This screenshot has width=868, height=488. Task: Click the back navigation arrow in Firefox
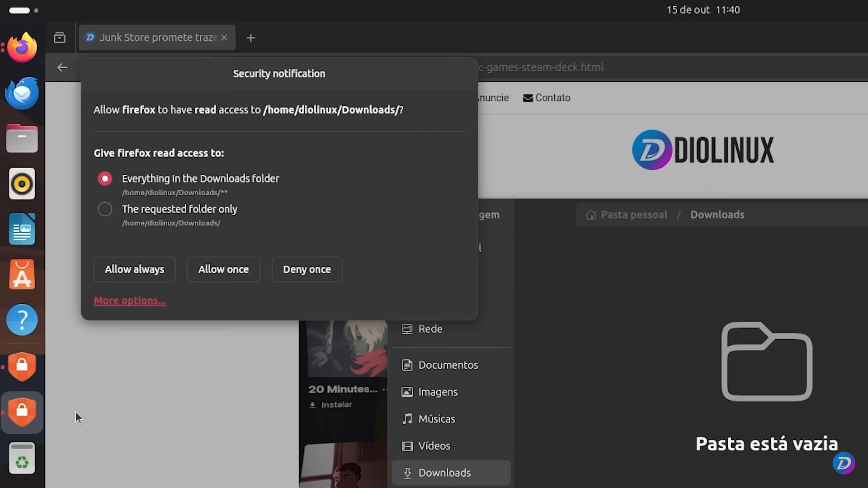[x=62, y=67]
